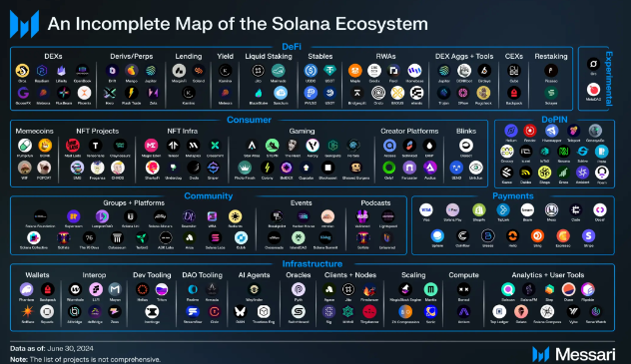
Task: Select the Superteam icon in Community groups
Action: tap(73, 216)
